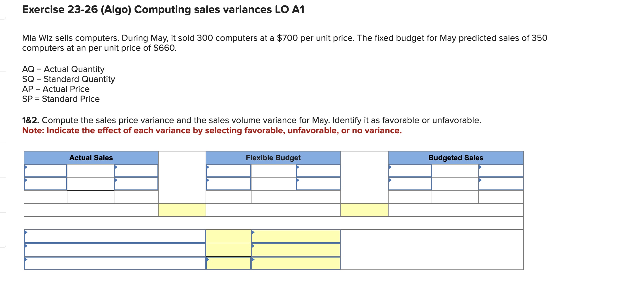Select the Actual Sales column header
Screen dimensions: 644x291
91,158
